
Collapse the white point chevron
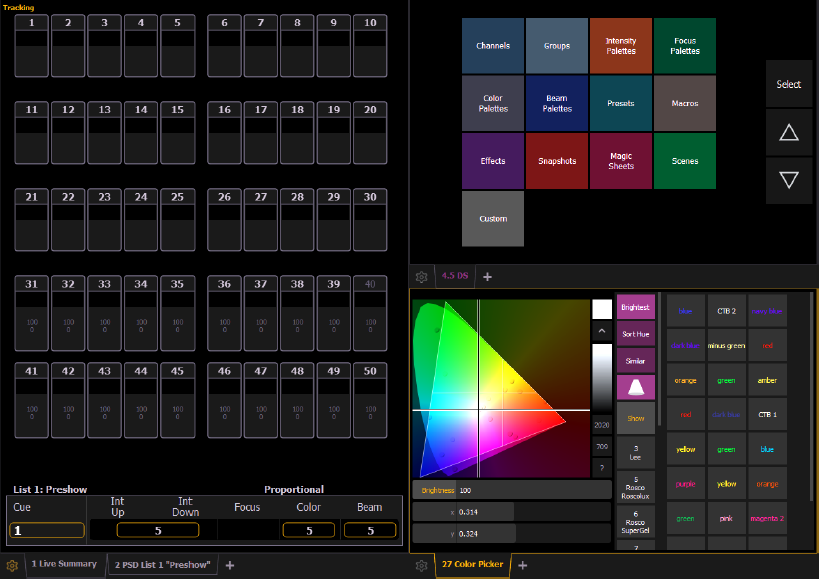[601, 330]
